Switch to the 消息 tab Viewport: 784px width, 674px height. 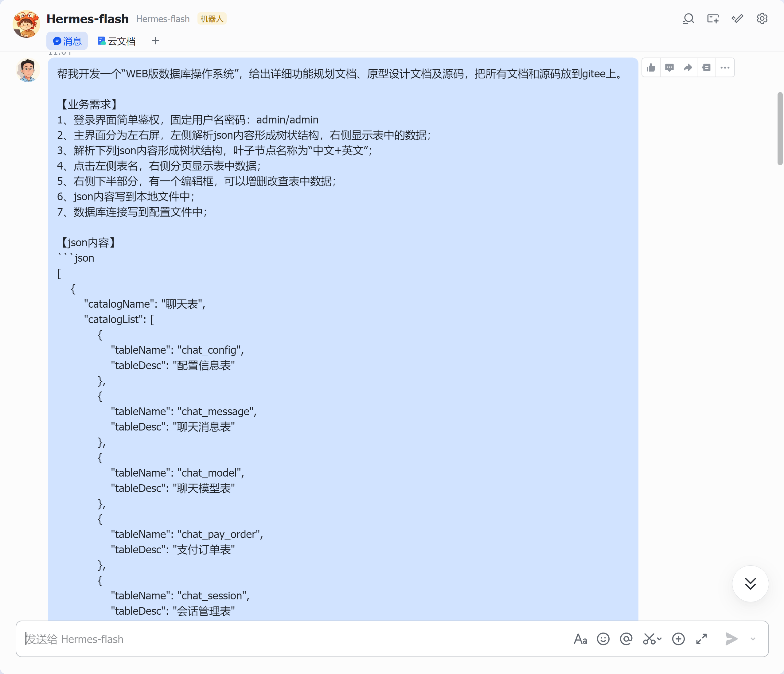click(67, 41)
